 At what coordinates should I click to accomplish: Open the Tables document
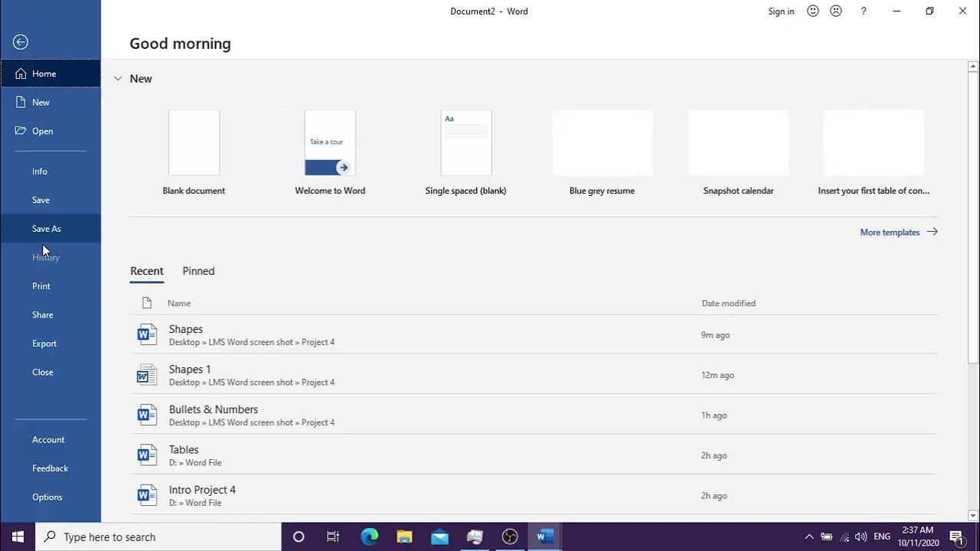pyautogui.click(x=534, y=455)
